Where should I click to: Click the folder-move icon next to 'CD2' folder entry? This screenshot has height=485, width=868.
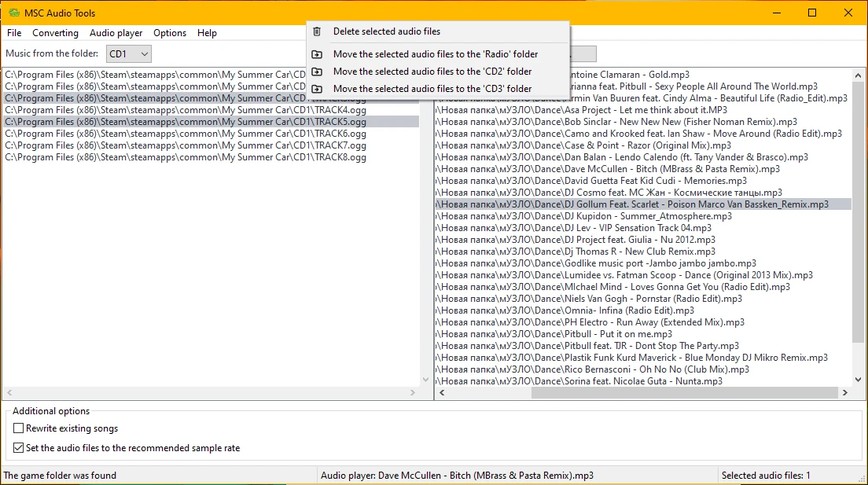click(317, 72)
